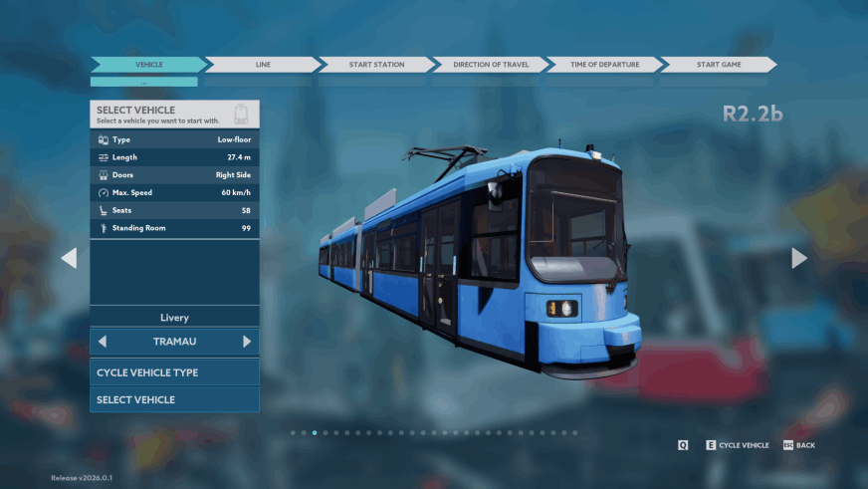Open the VEHICLE step tab
868x489 pixels.
(x=149, y=65)
